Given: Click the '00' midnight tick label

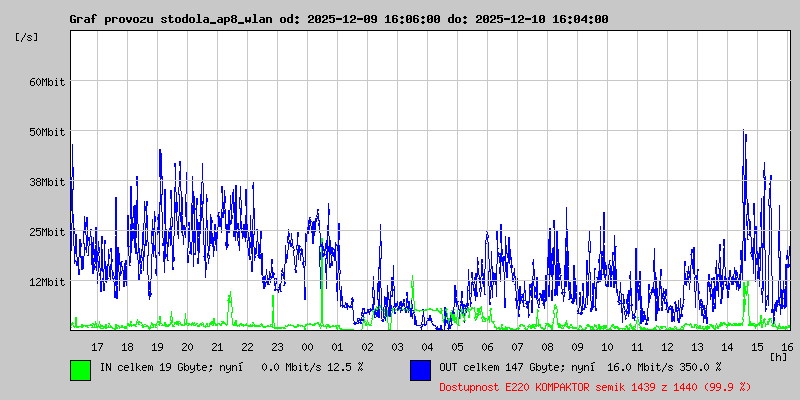Looking at the screenshot, I should (307, 347).
